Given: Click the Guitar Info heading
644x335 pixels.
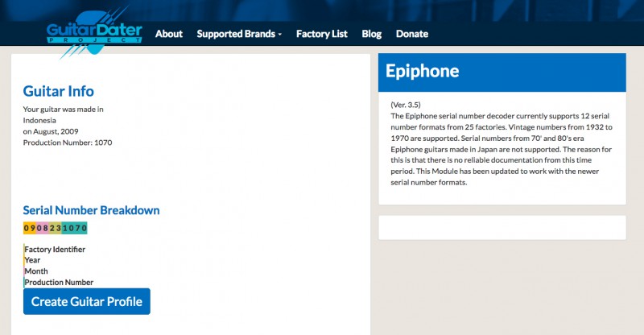Looking at the screenshot, I should point(58,91).
